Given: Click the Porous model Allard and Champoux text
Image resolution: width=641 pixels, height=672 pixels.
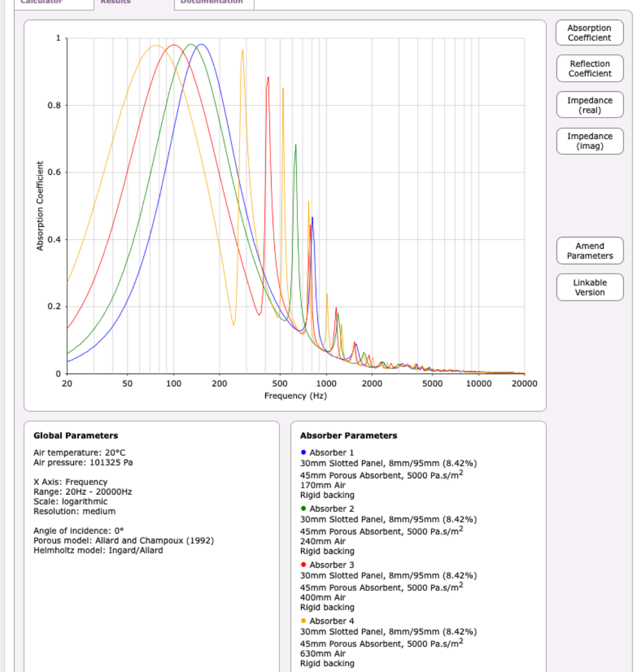Looking at the screenshot, I should [123, 540].
